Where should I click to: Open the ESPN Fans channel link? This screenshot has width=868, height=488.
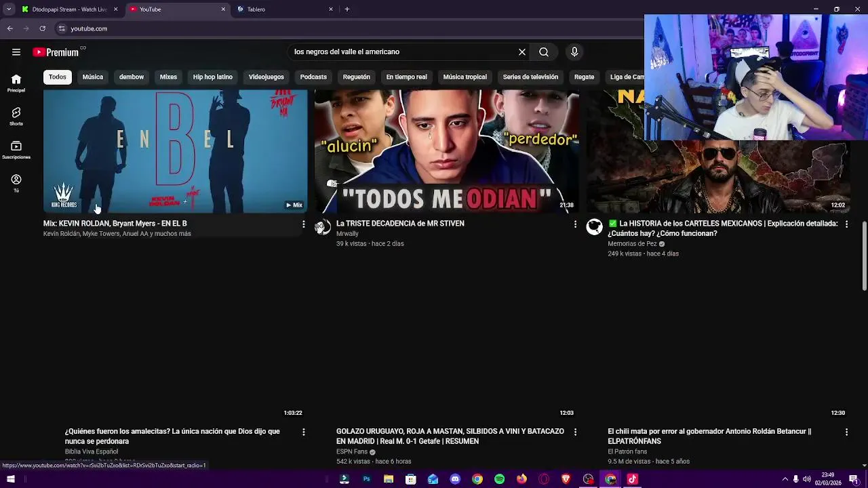click(x=352, y=452)
